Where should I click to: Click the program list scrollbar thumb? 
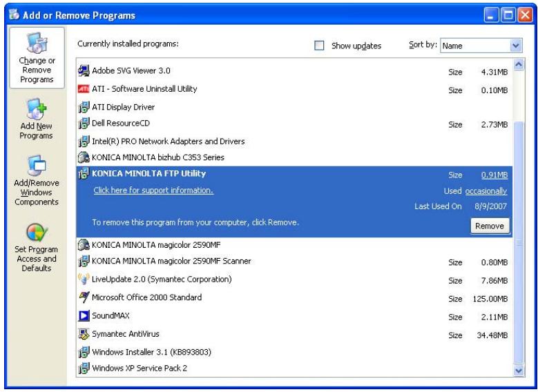click(519, 243)
